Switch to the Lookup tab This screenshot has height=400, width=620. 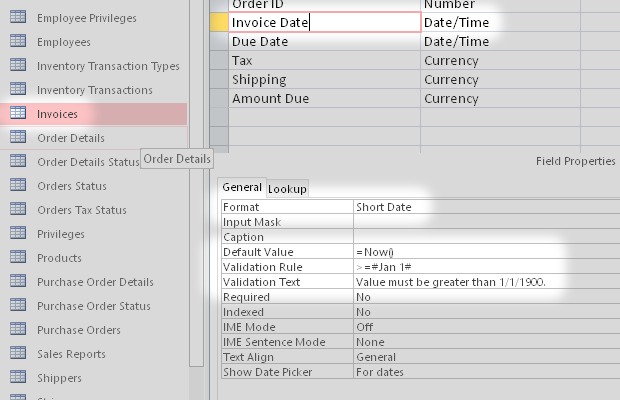[x=288, y=188]
